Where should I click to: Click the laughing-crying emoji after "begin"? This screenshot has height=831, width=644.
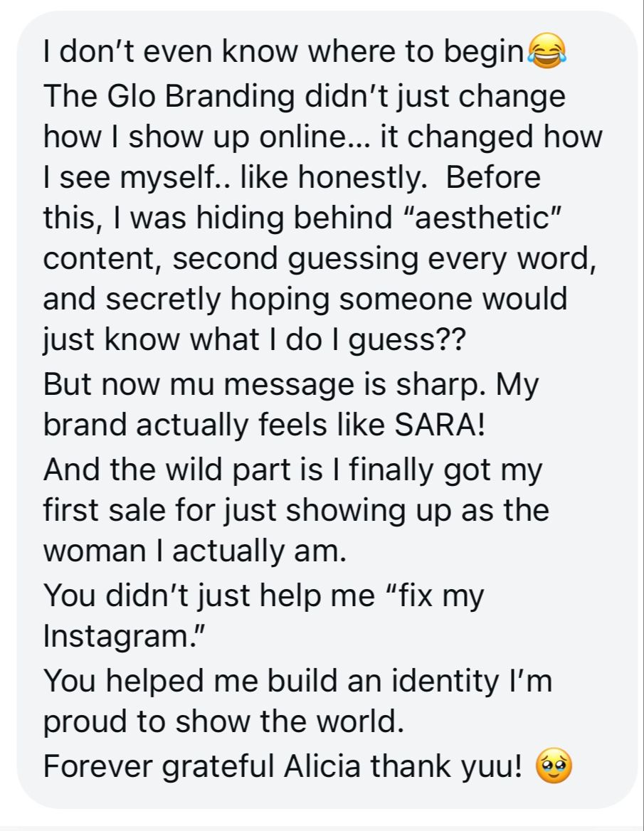[547, 51]
